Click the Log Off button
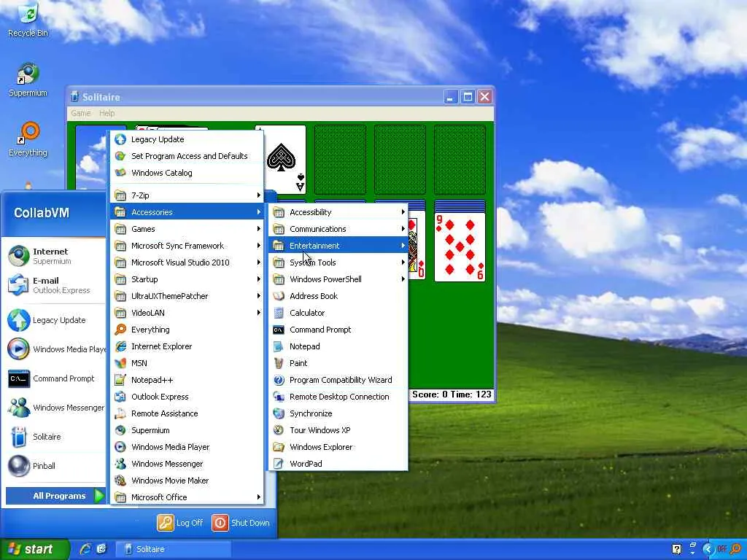This screenshot has height=560, width=747. [181, 522]
